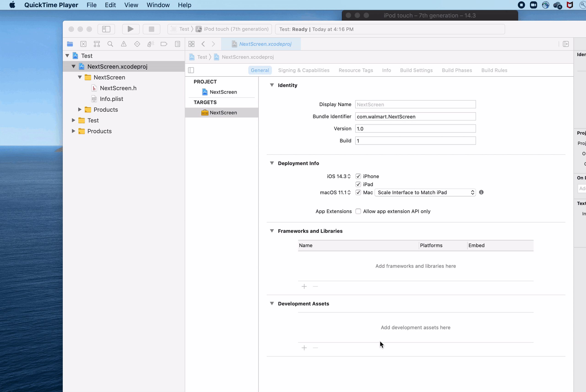Open the Test navigator diamond icon

137,44
